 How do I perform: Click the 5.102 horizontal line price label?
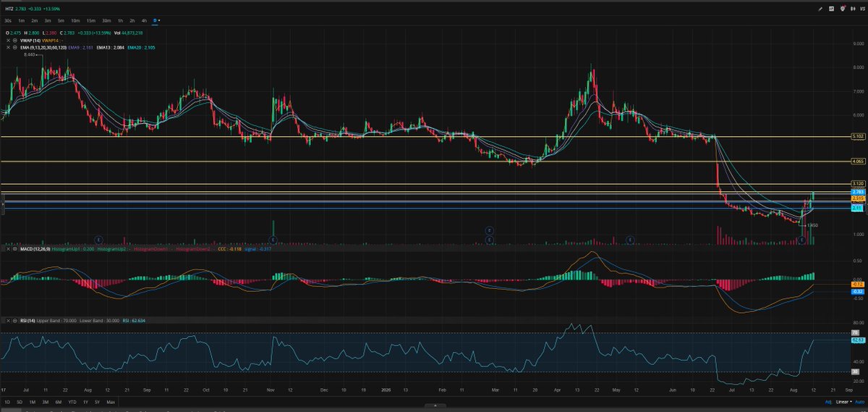(x=857, y=136)
